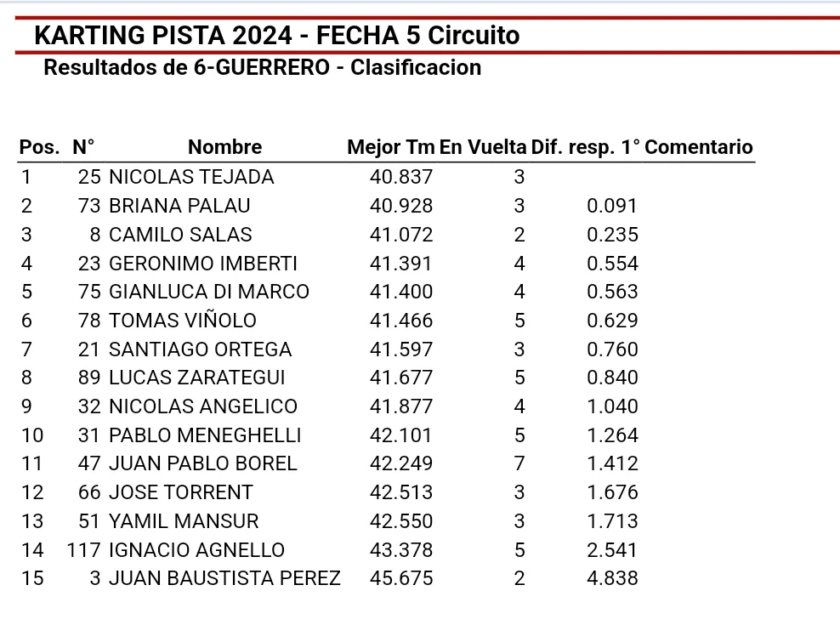Click best time 41.466 of Tomas Viñolo
840x625 pixels.
coord(401,321)
